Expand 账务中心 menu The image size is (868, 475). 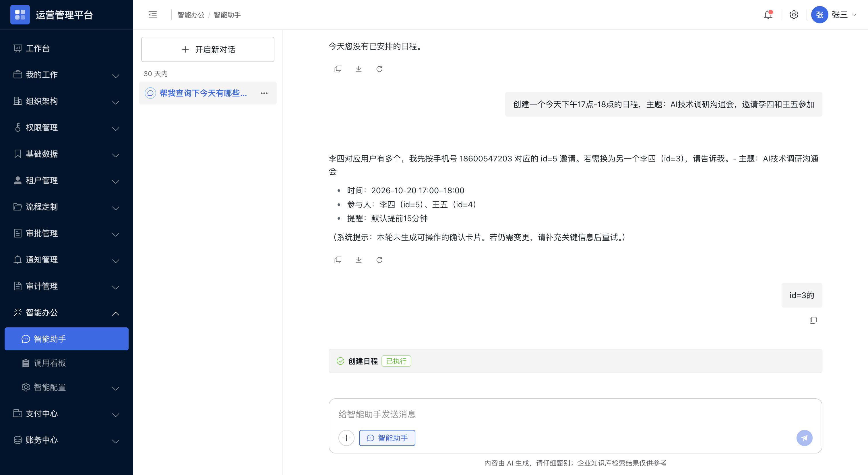pyautogui.click(x=66, y=440)
